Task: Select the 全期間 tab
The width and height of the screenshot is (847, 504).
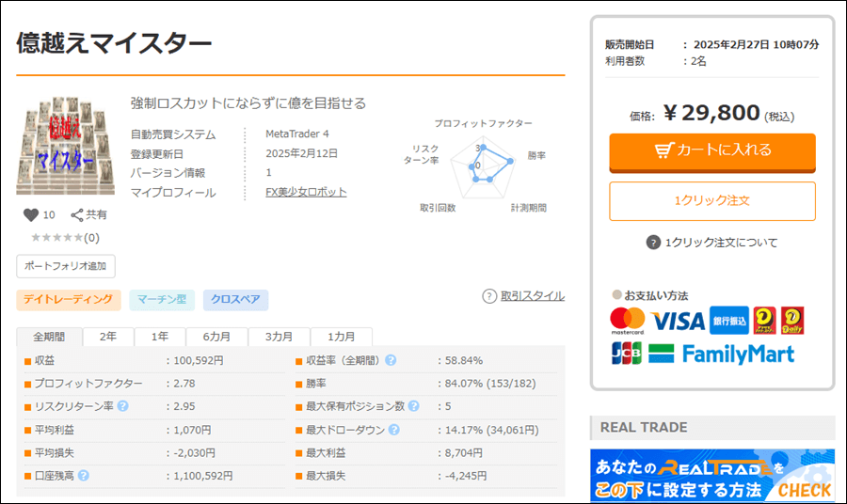Action: tap(49, 337)
